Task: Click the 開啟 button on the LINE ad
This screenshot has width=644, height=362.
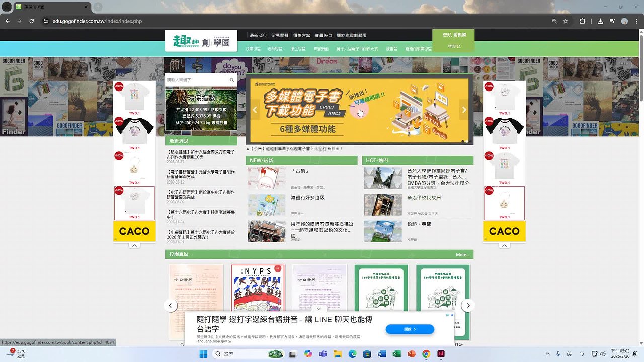Action: point(410,329)
